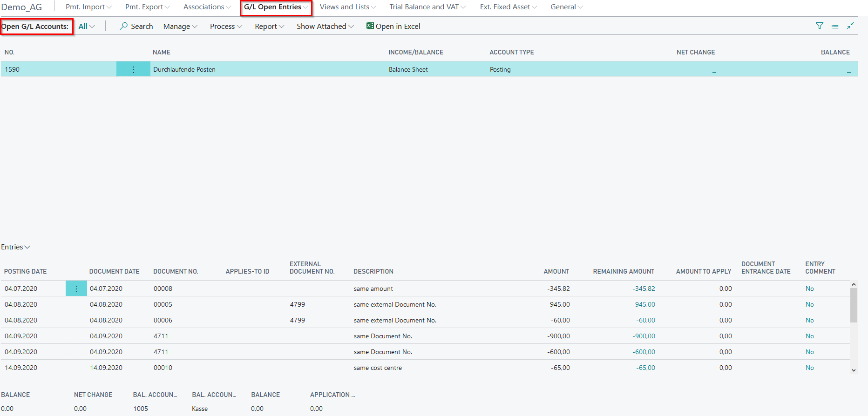Image resolution: width=868 pixels, height=416 pixels.
Task: Click the filter funnel icon
Action: (x=820, y=26)
